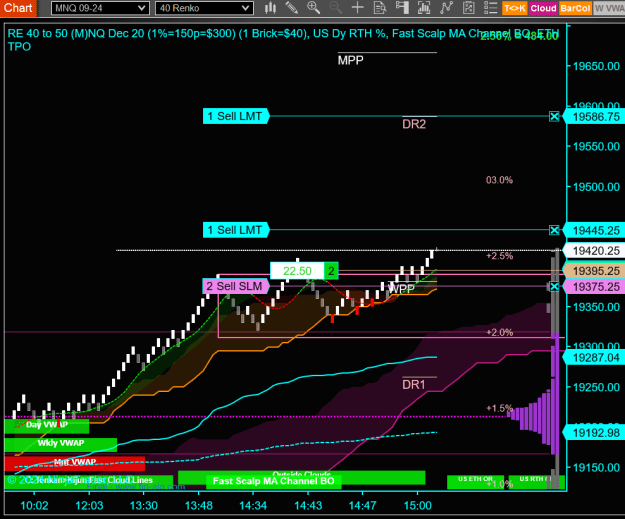Toggle the W VWA grey button

[609, 8]
